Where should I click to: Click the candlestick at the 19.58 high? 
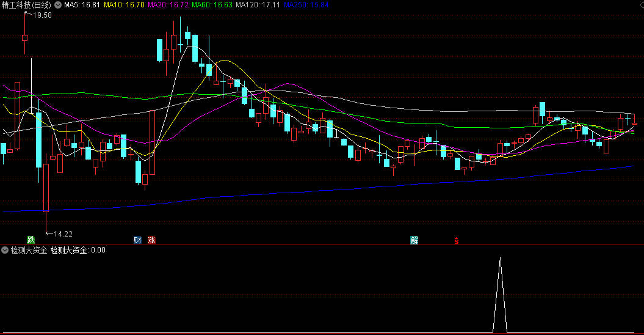(x=24, y=38)
